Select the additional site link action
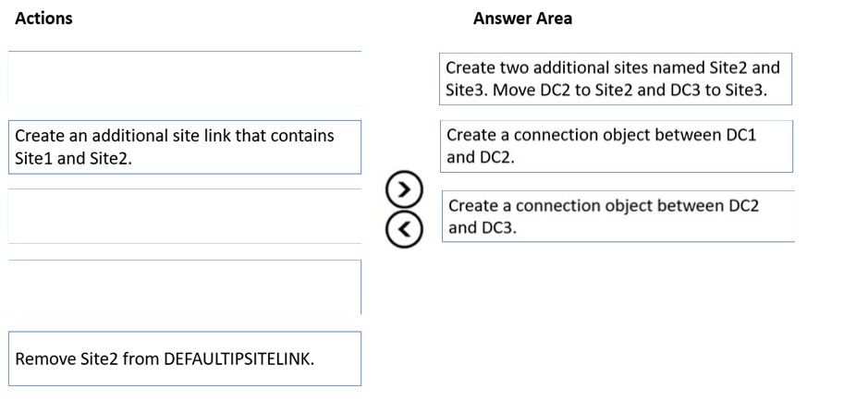This screenshot has height=401, width=868. pyautogui.click(x=184, y=146)
